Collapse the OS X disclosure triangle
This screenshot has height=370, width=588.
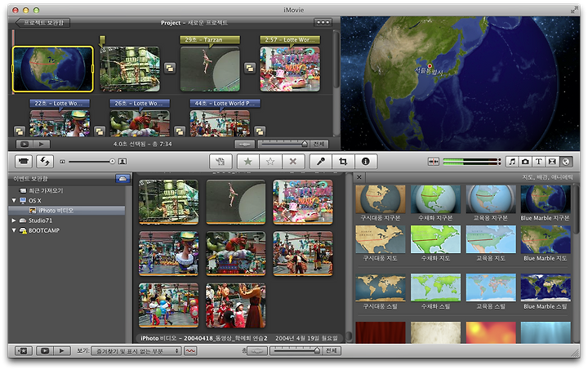14,201
